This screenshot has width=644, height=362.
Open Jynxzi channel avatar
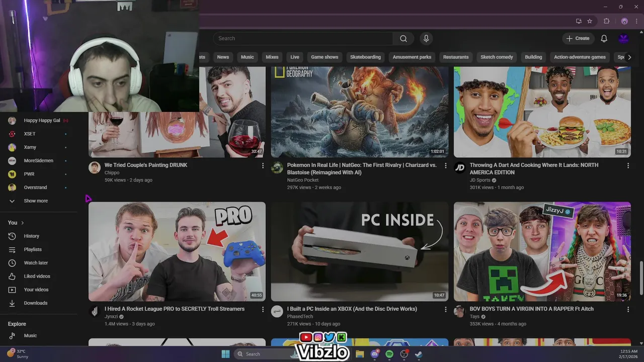coord(95,312)
